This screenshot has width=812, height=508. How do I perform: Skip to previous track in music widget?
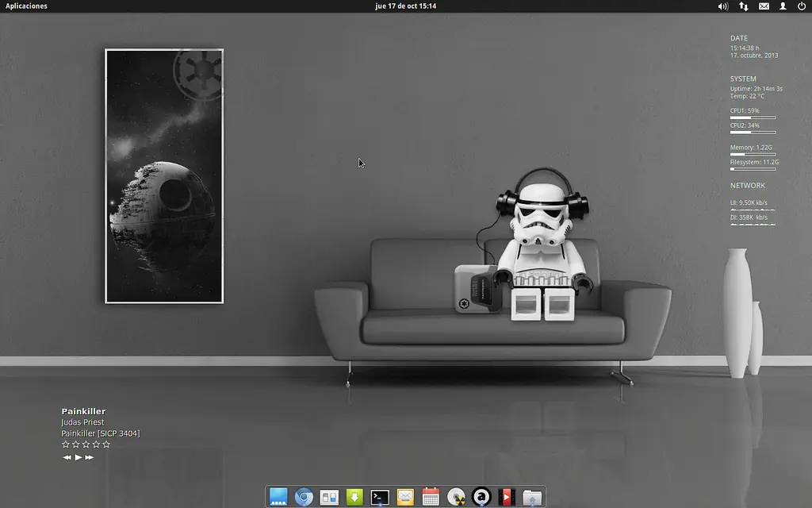(67, 457)
